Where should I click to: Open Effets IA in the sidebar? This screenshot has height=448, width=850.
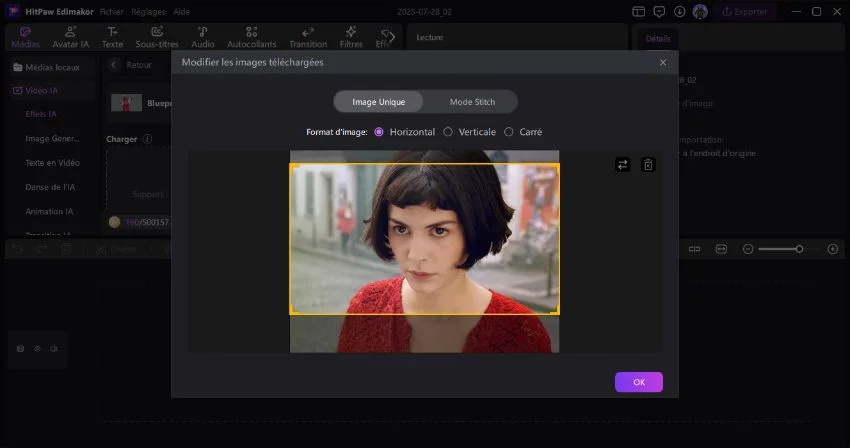(41, 114)
